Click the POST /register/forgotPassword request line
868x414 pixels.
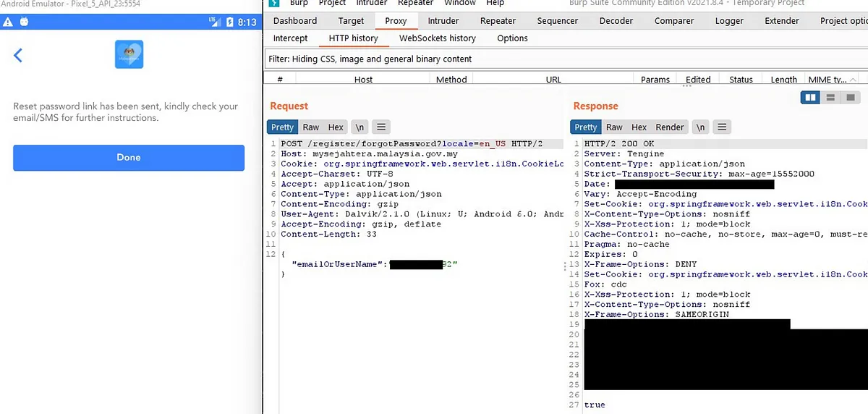[412, 144]
